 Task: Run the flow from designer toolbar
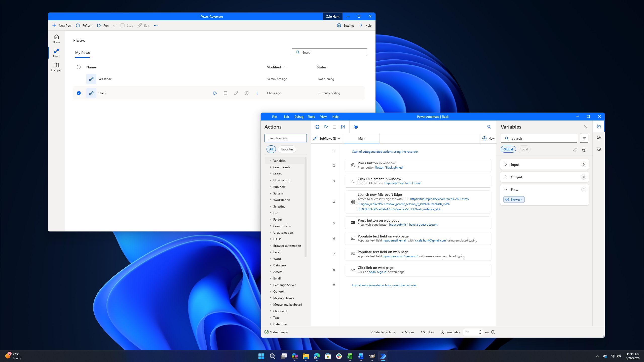pos(326,127)
